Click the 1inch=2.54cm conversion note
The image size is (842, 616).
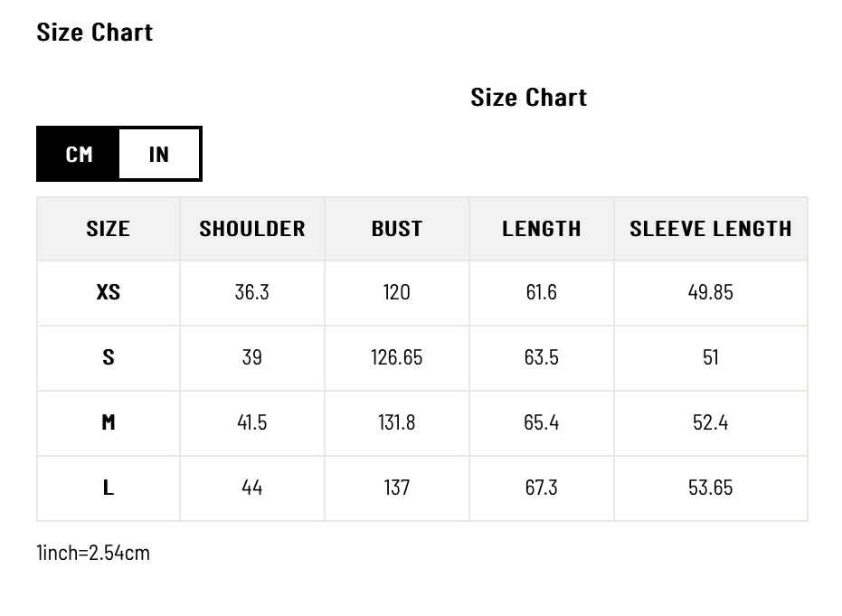(x=93, y=553)
